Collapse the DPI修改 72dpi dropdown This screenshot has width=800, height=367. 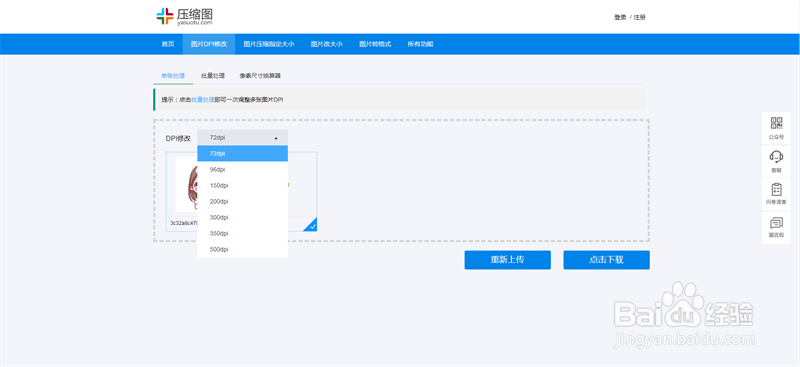(x=242, y=138)
